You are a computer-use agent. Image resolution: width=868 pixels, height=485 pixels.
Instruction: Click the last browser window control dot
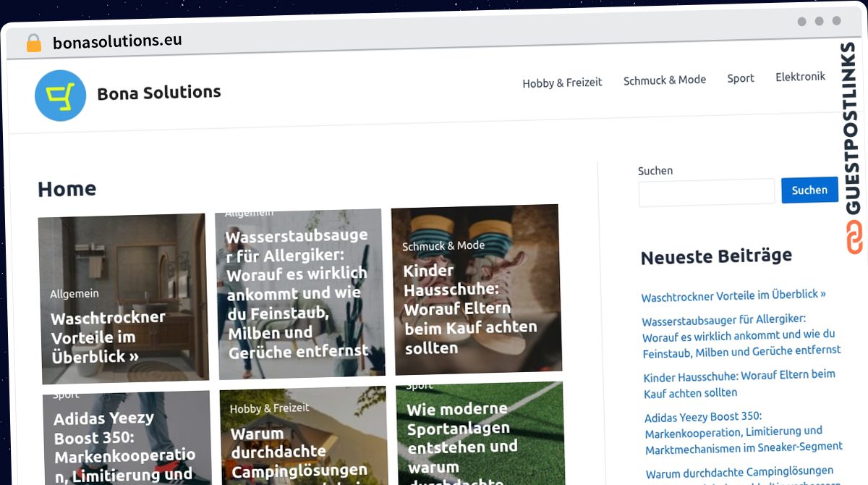click(837, 21)
